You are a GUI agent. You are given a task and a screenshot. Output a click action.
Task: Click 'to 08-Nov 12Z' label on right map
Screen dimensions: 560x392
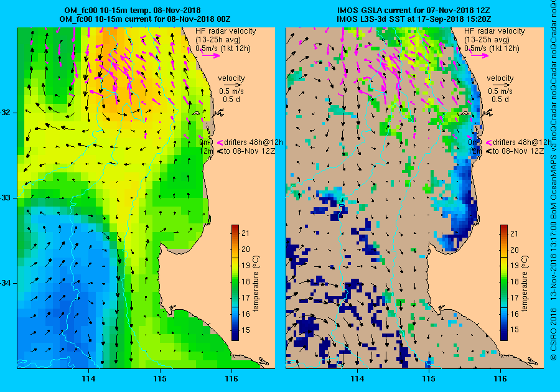pos(518,151)
